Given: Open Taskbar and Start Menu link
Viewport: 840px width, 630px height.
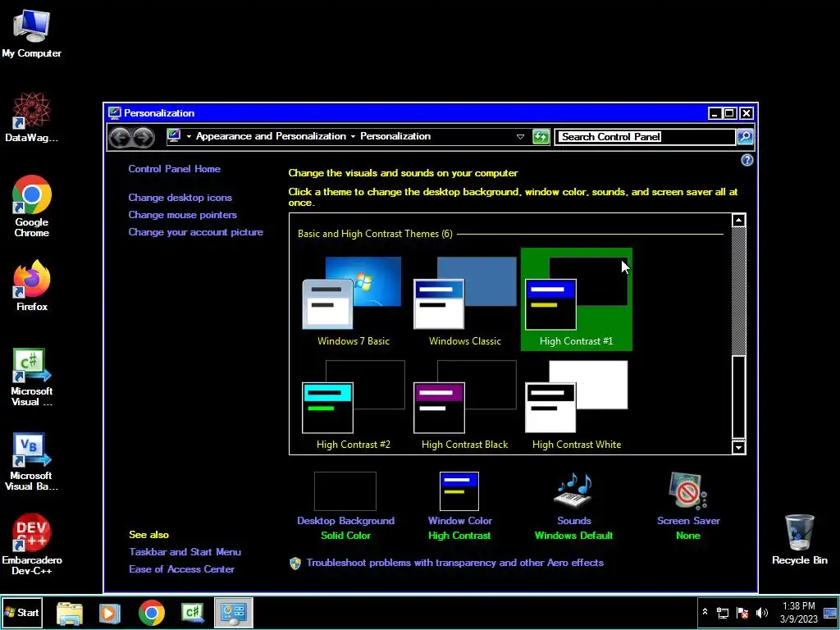Looking at the screenshot, I should click(185, 552).
